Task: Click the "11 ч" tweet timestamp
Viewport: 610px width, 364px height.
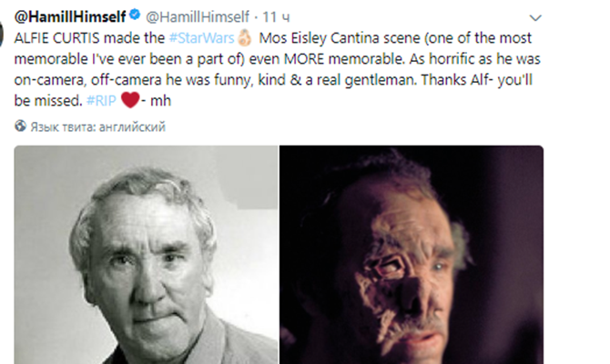Action: [x=270, y=16]
